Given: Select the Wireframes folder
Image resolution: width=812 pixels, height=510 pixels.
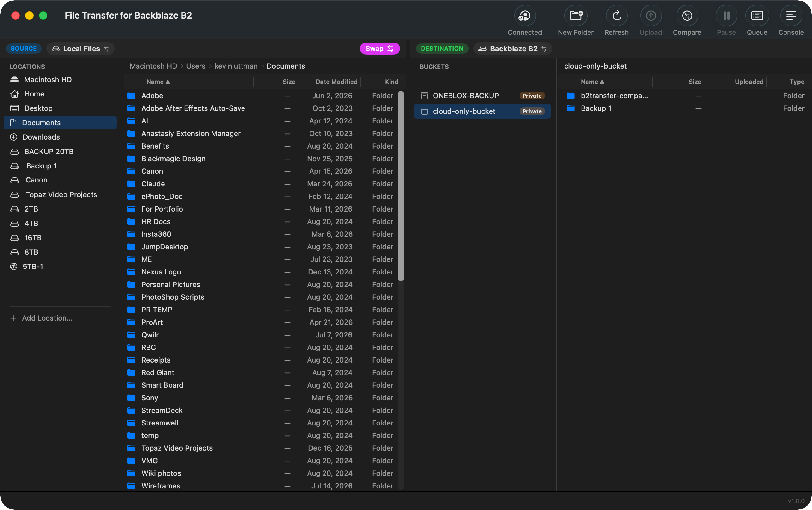Looking at the screenshot, I should tap(260, 486).
